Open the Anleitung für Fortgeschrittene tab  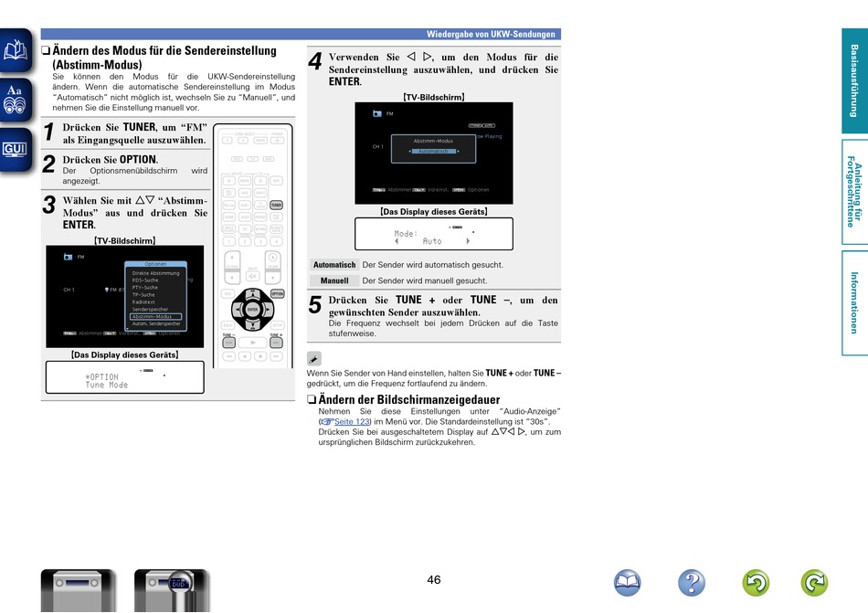click(x=854, y=192)
